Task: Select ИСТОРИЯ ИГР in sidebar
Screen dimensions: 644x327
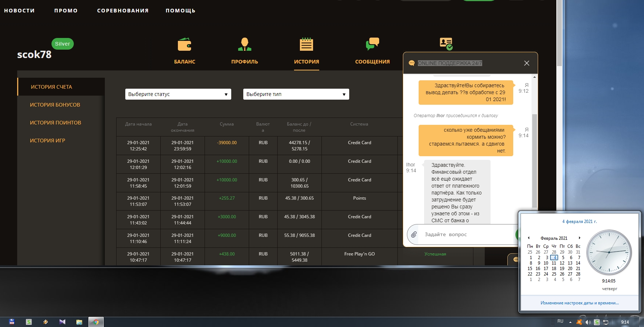Action: [x=47, y=141]
